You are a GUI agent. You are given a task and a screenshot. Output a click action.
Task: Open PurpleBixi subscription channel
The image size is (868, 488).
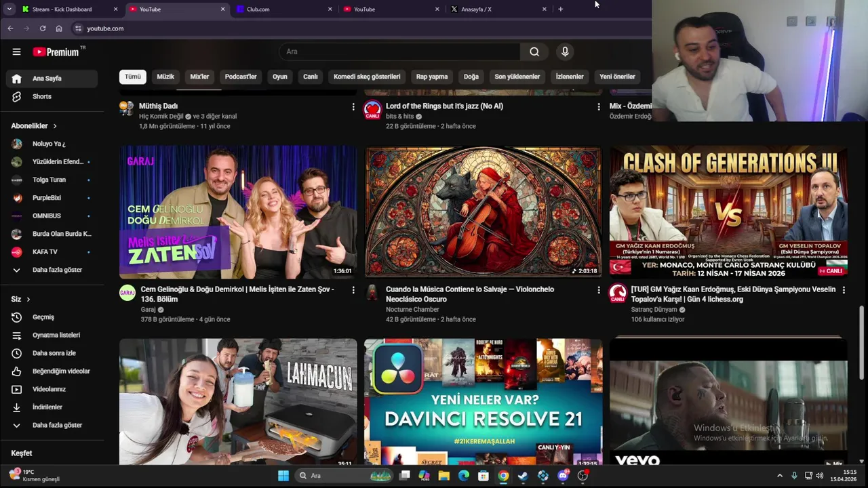coord(52,198)
